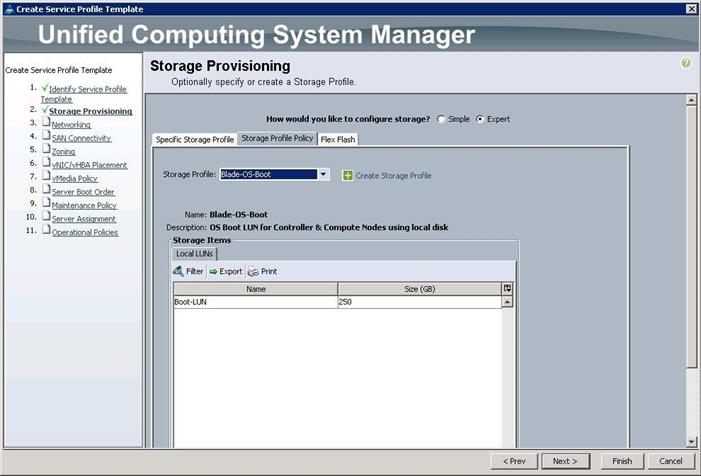Click the LUN table scroll up arrow
The width and height of the screenshot is (701, 476).
[x=507, y=302]
